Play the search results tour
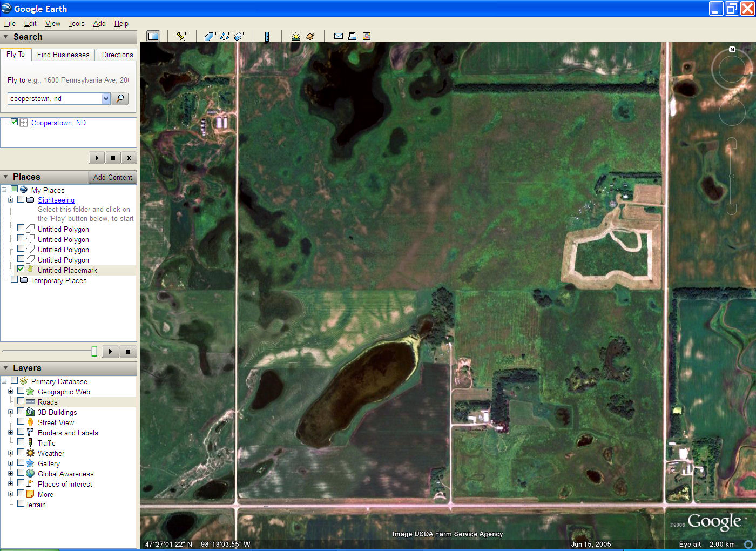 [x=97, y=158]
